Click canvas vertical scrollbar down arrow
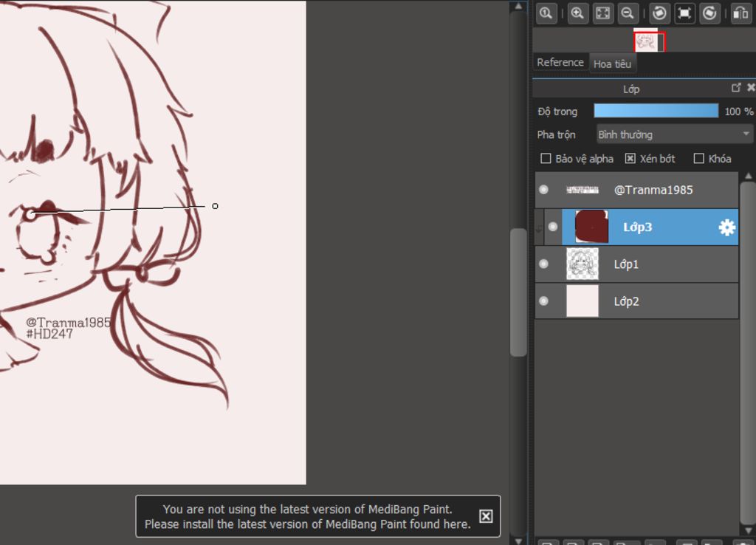This screenshot has width=756, height=545. (518, 541)
